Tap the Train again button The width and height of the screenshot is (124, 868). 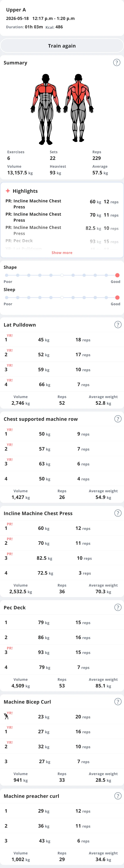pyautogui.click(x=62, y=46)
